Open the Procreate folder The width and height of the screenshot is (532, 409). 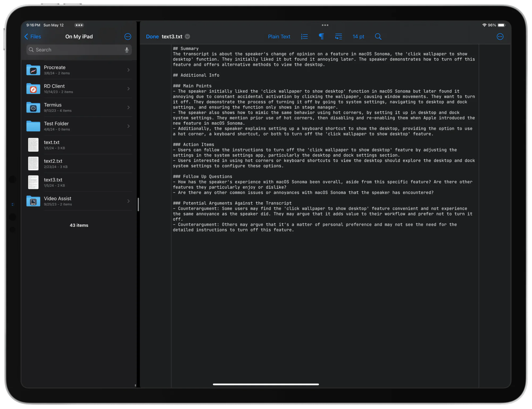point(79,70)
